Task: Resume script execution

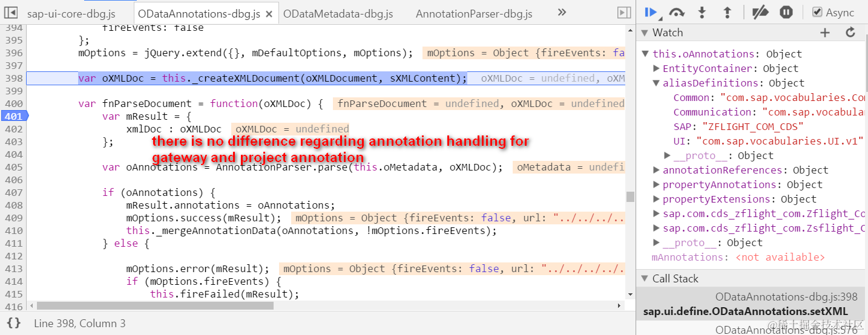Action: pyautogui.click(x=652, y=12)
